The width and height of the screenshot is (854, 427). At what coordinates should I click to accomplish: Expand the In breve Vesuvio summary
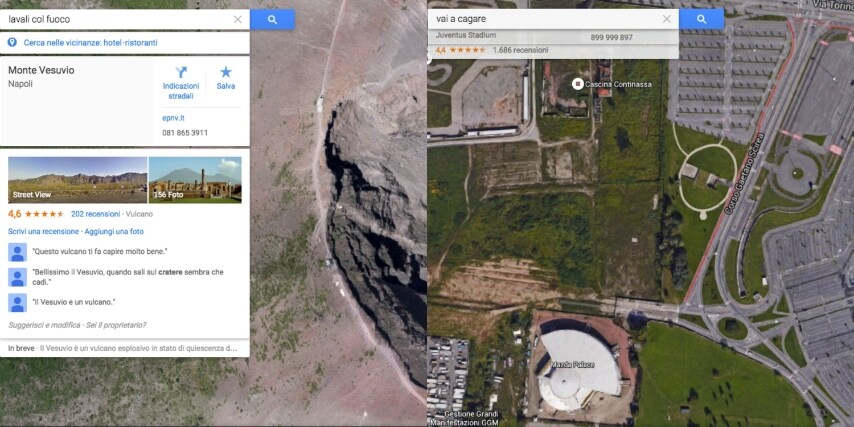[125, 347]
